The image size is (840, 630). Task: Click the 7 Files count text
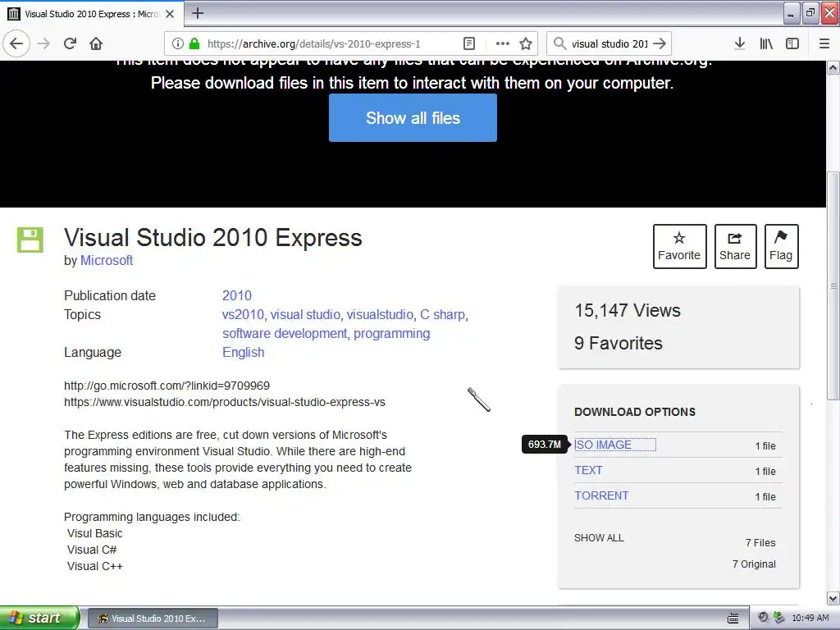[760, 543]
